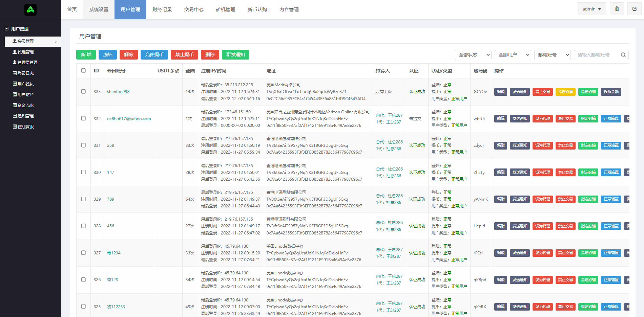Viewport: 644px width, 317px height.
Task: Check the box for user ID 333
Action: [83, 92]
